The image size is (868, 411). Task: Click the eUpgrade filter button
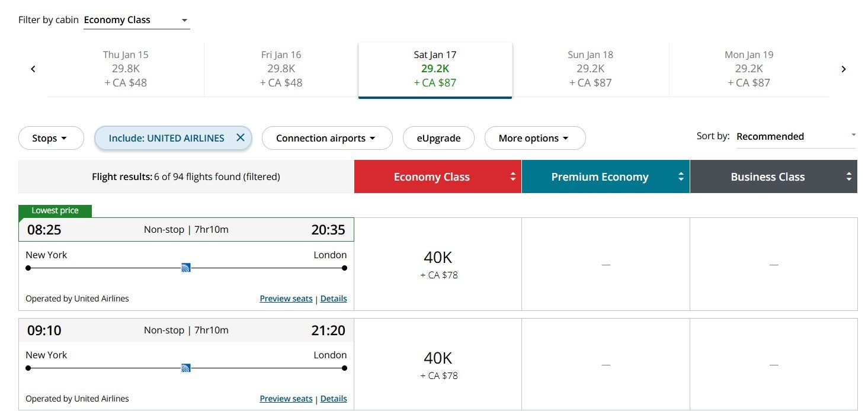click(439, 138)
